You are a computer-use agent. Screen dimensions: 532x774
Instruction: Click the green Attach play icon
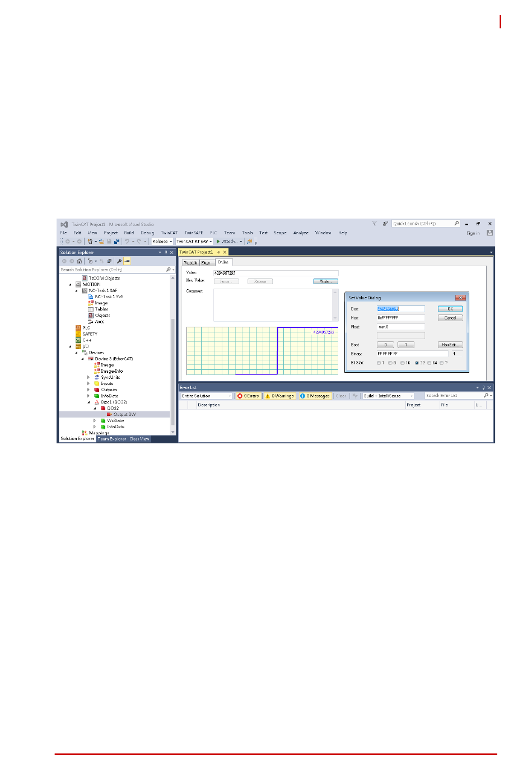tap(218, 242)
